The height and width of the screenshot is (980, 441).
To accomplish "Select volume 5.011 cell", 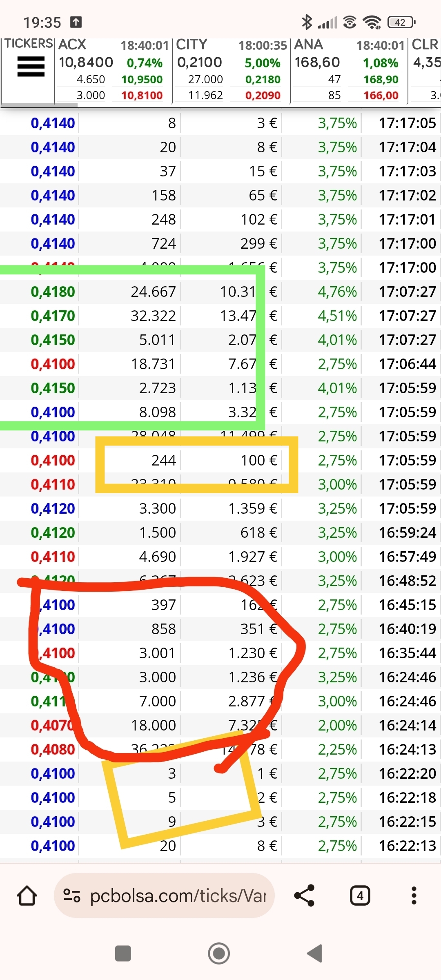I will coord(157,340).
